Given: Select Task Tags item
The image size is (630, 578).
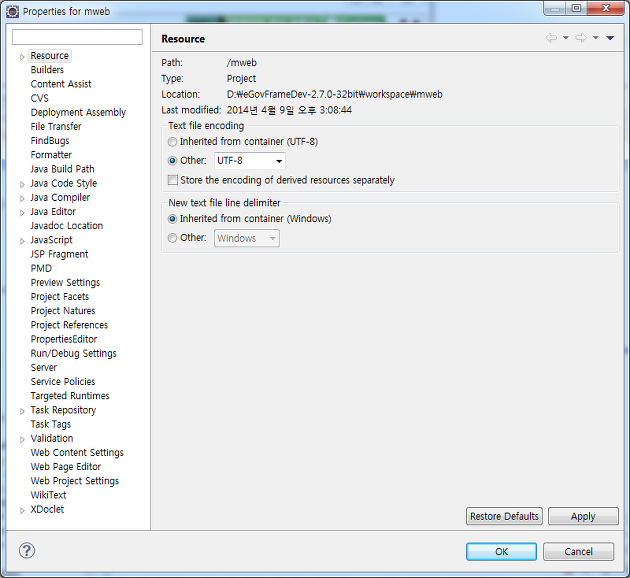Looking at the screenshot, I should pyautogui.click(x=51, y=424).
